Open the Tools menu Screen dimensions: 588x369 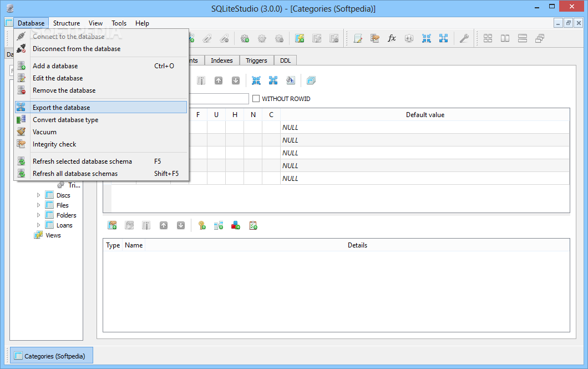pos(119,23)
